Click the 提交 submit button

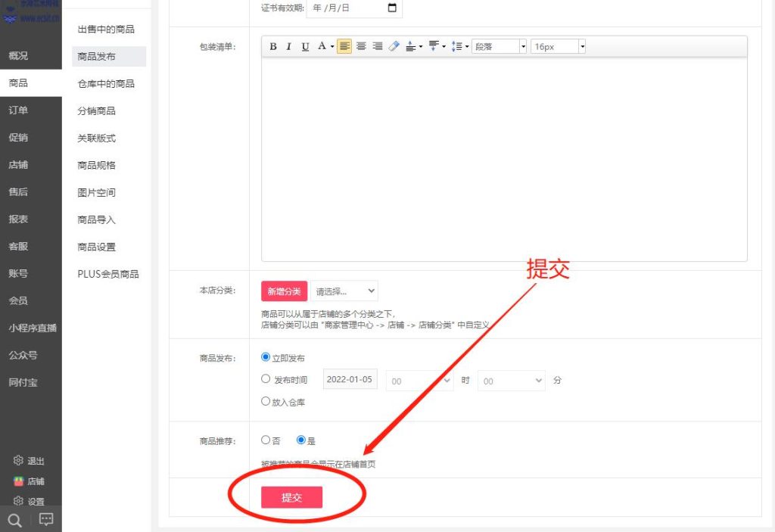[x=291, y=497]
